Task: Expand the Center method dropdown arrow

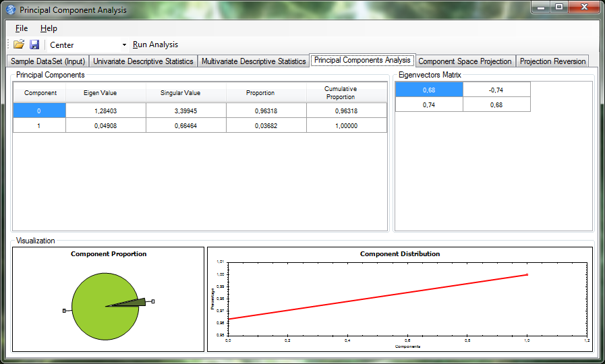Action: (x=124, y=44)
